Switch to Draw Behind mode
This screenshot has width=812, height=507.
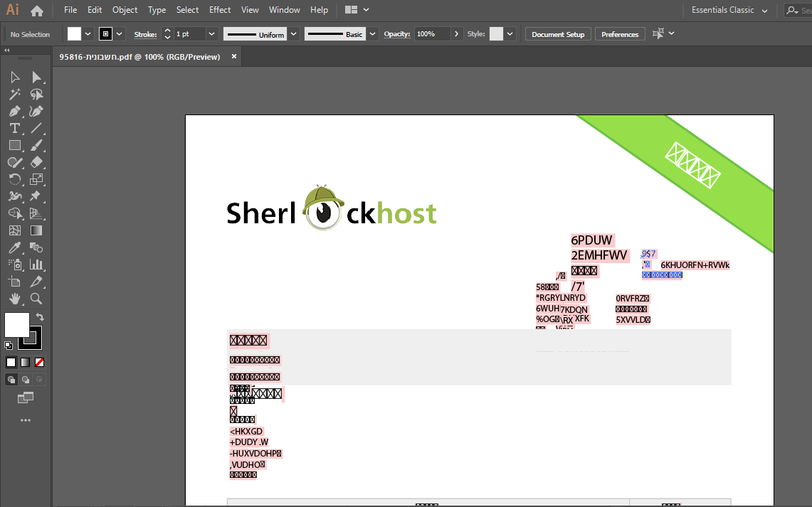point(26,380)
